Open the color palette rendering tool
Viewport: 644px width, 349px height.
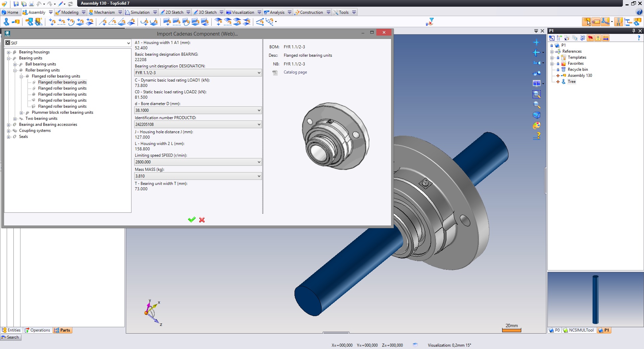pos(536,126)
